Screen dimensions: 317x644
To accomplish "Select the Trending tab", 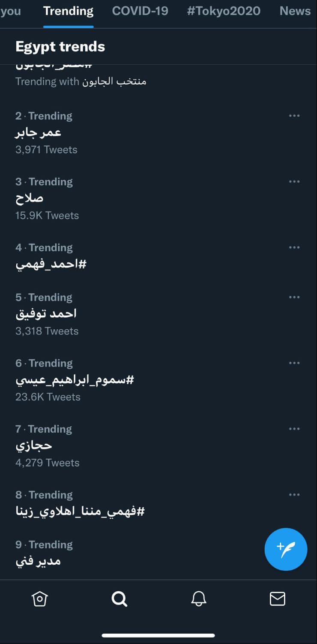I will [68, 11].
